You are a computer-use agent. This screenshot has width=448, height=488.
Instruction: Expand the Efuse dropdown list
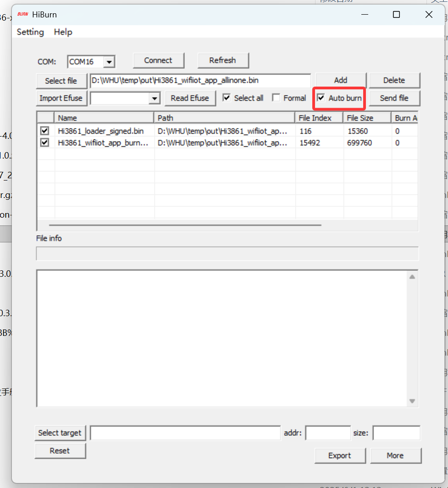tap(155, 99)
